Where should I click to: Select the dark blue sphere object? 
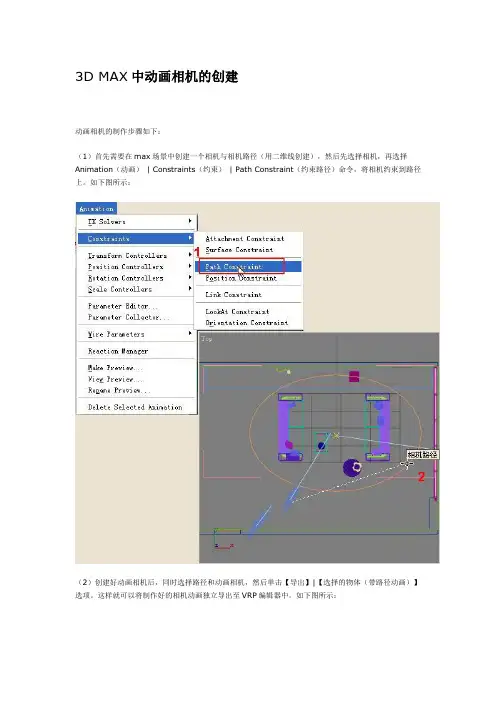coord(353,467)
